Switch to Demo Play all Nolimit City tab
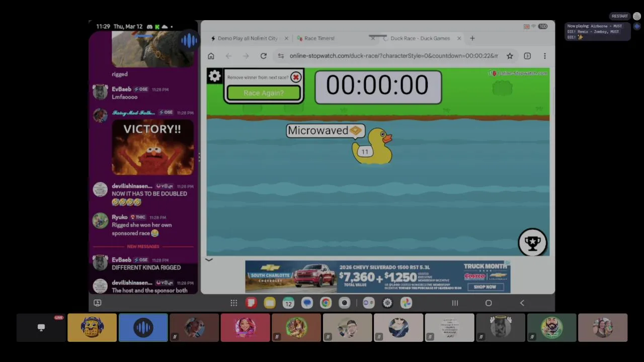Viewport: 644px width, 362px height. (248, 38)
